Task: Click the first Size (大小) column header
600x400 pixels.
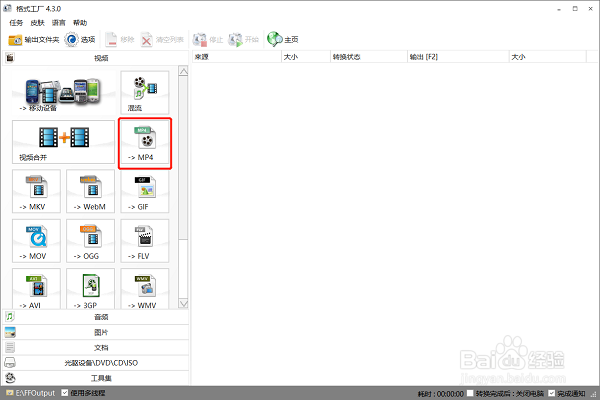Action: [x=306, y=57]
